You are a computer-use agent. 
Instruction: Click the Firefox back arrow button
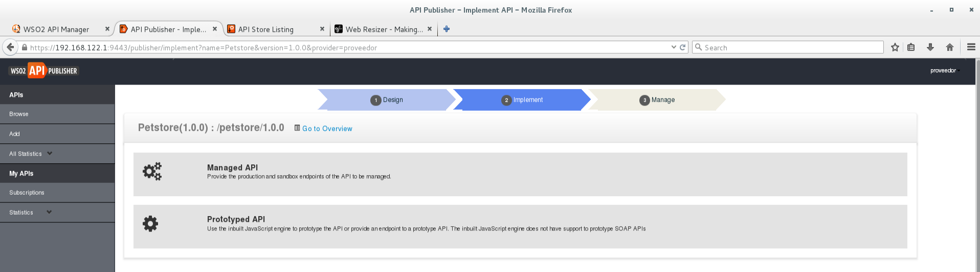coord(10,47)
